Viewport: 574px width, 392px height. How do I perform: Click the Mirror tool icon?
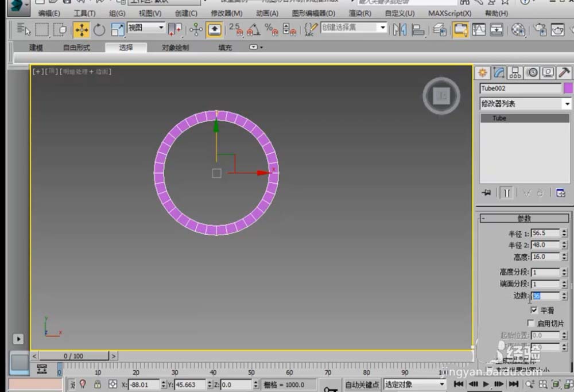(400, 30)
